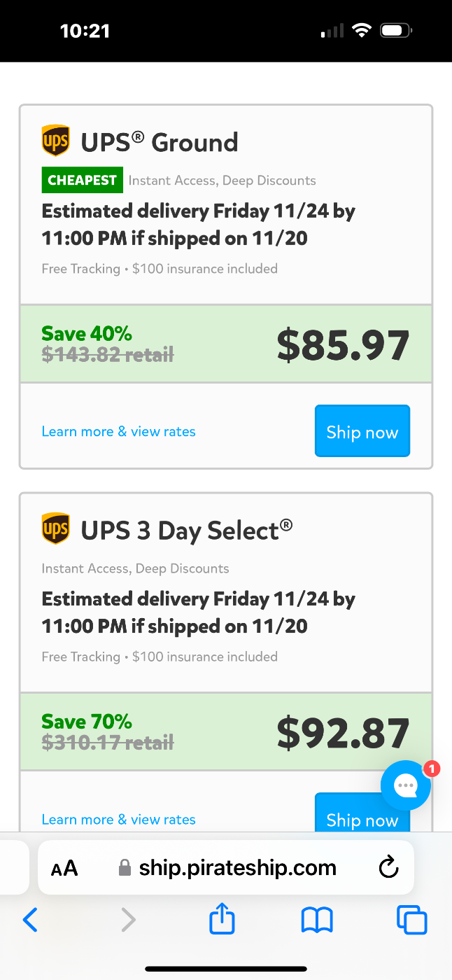Open Safari bookmarks book icon
The height and width of the screenshot is (980, 452).
point(317,920)
